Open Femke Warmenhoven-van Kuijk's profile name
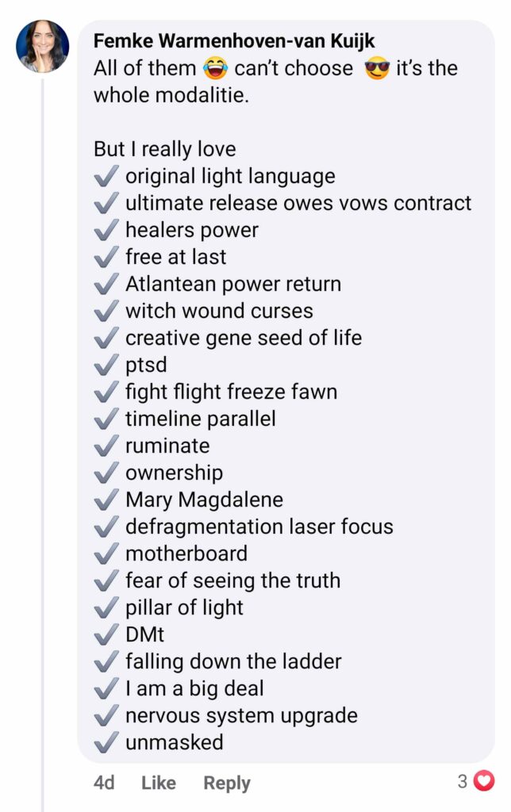The width and height of the screenshot is (511, 812). 234,40
